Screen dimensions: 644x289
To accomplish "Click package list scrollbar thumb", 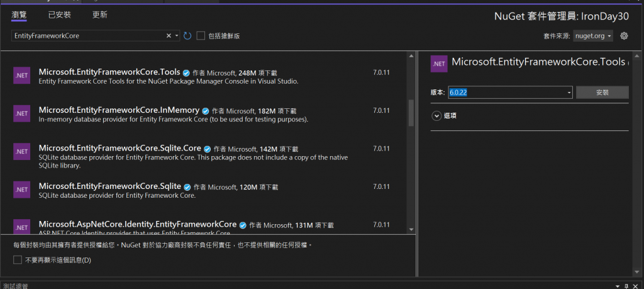I will (x=411, y=112).
